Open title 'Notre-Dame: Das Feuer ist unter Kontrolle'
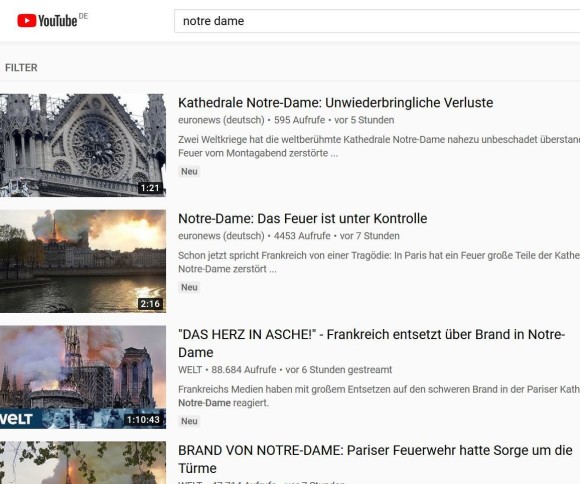Screen dimensions: 580x484 (303, 218)
